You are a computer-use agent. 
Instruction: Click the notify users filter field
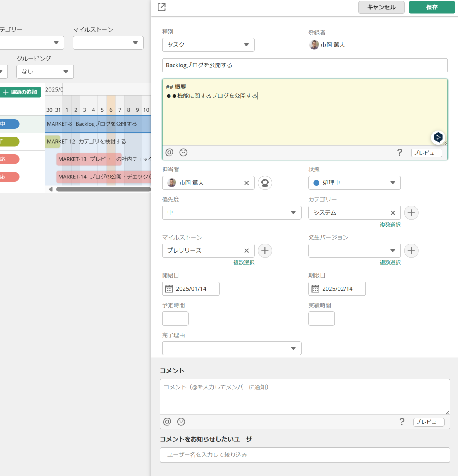[x=305, y=455]
